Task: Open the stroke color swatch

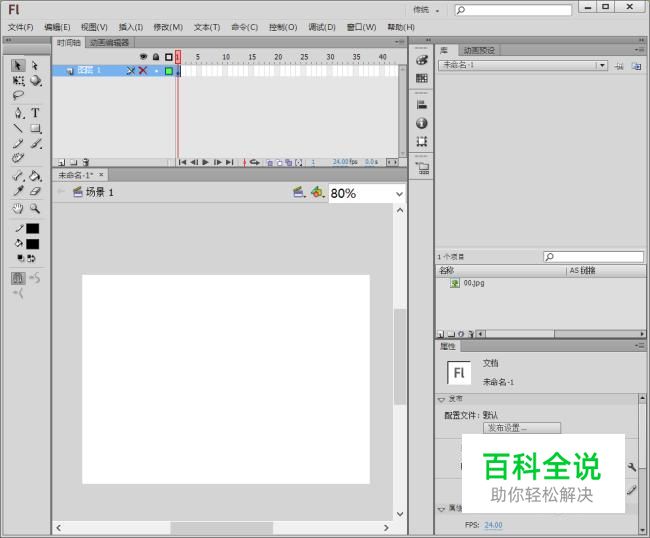Action: click(x=32, y=229)
